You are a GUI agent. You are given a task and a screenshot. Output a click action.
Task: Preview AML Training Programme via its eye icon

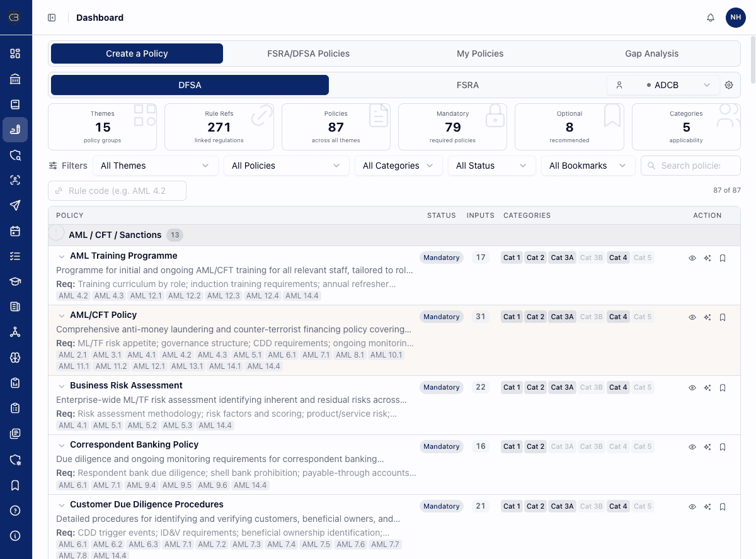(x=692, y=257)
